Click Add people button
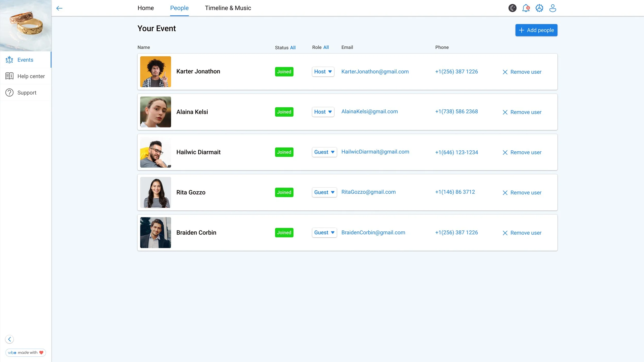Image resolution: width=644 pixels, height=362 pixels. pyautogui.click(x=536, y=30)
